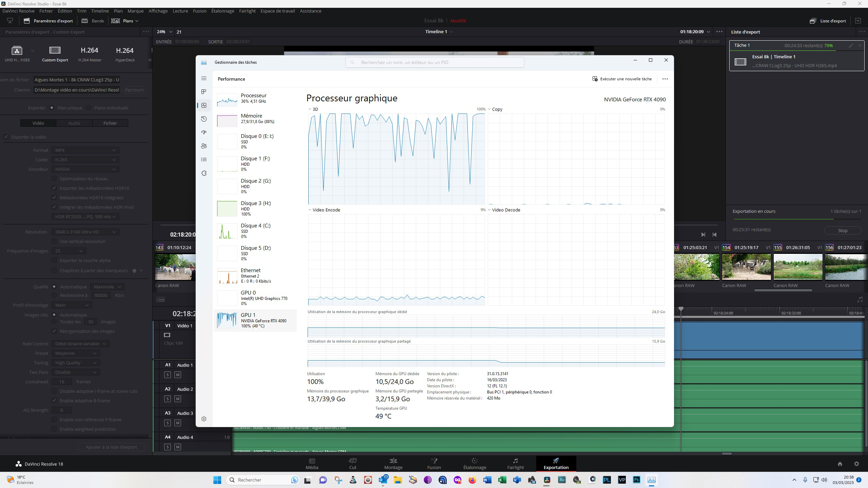Image resolution: width=868 pixels, height=488 pixels.
Task: Uncheck Exporter les métadonnées HDR10
Action: point(54,188)
